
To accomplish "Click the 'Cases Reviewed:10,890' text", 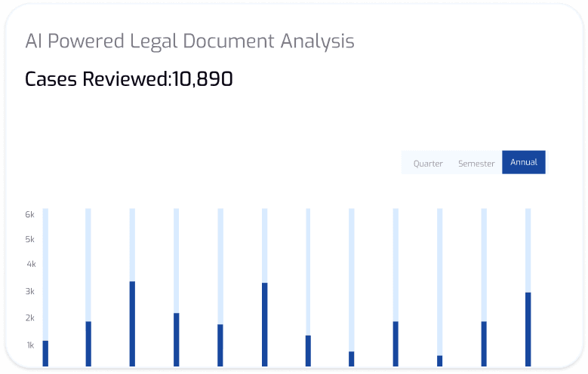I will point(128,79).
